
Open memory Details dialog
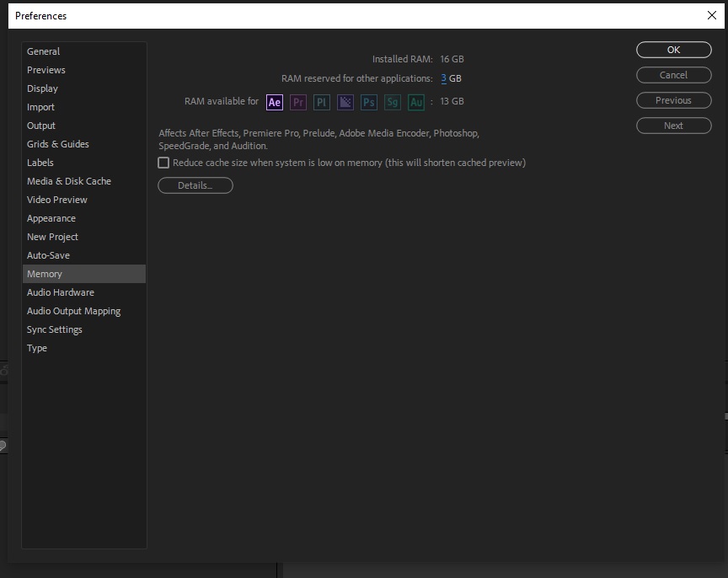195,185
